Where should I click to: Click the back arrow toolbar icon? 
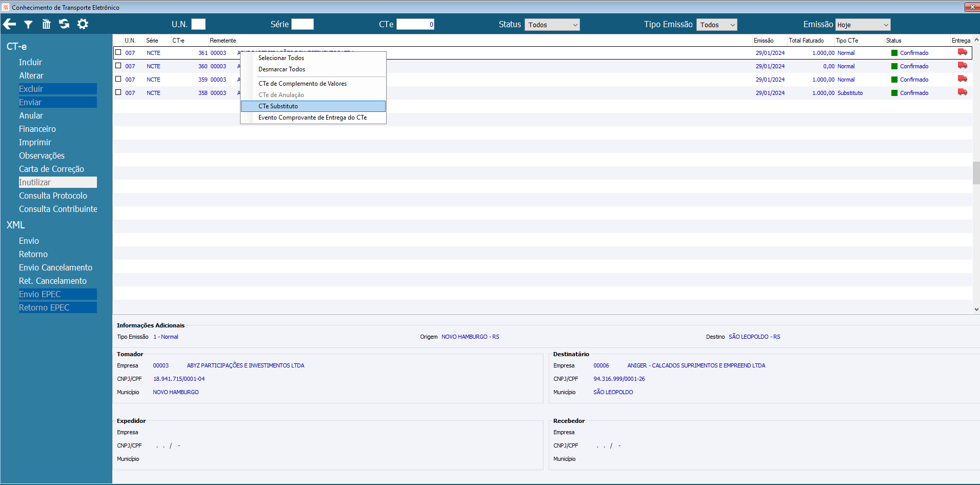click(9, 24)
